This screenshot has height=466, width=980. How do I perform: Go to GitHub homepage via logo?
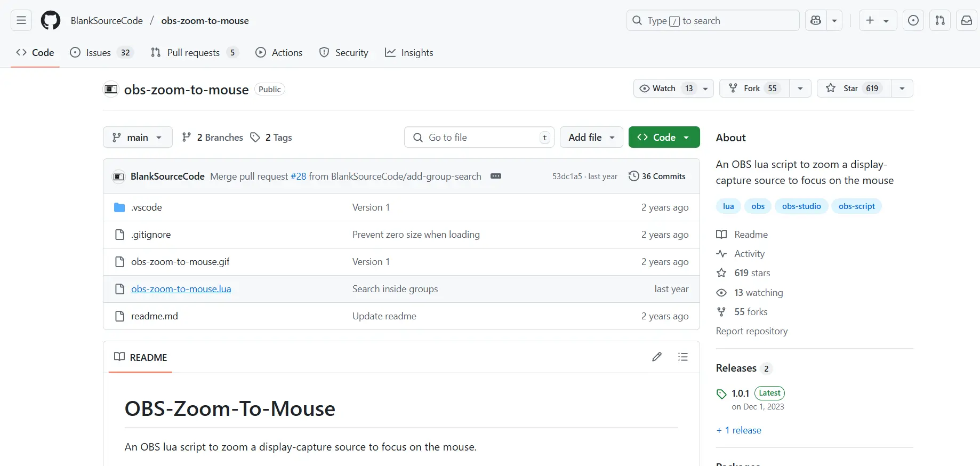point(51,20)
